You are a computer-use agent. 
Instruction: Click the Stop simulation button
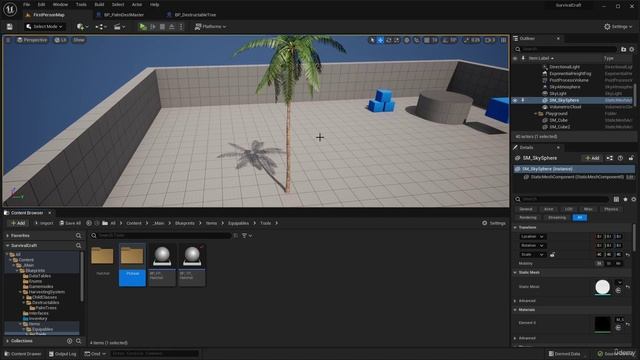pos(162,27)
